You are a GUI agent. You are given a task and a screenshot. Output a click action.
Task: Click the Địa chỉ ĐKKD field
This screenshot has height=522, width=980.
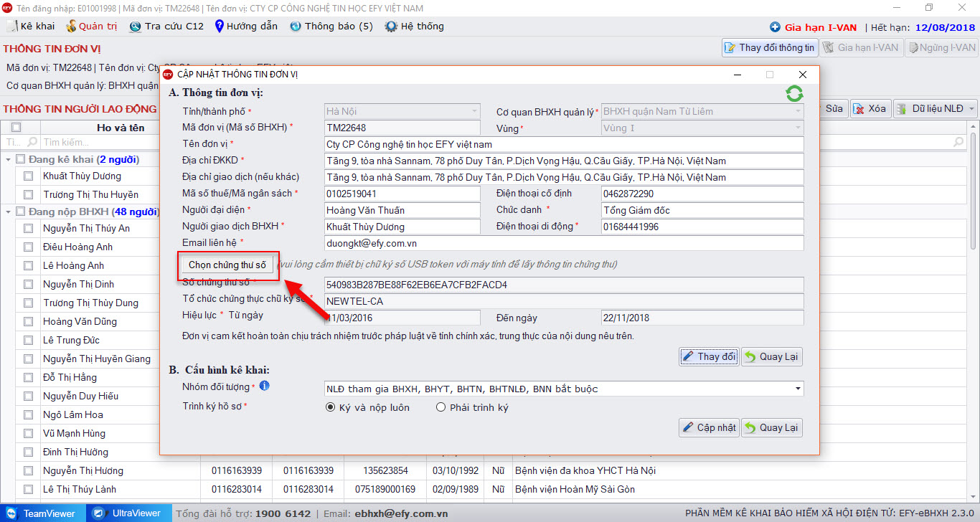click(564, 161)
